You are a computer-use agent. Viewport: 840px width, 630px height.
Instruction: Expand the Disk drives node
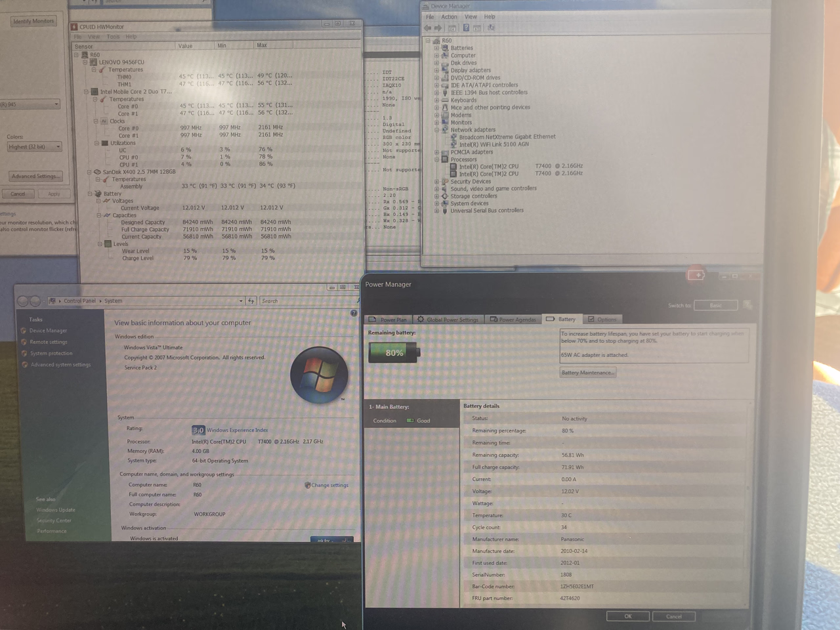pos(436,63)
